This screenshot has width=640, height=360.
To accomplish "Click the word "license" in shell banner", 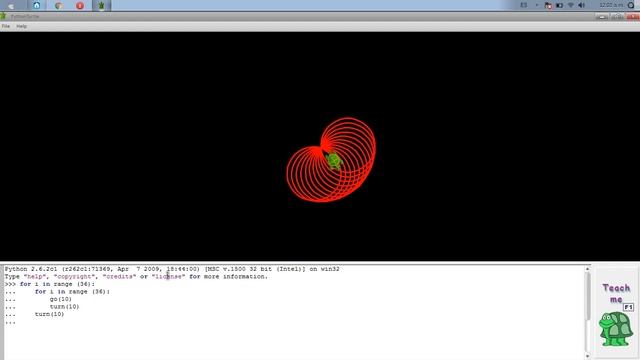I will pos(168,276).
